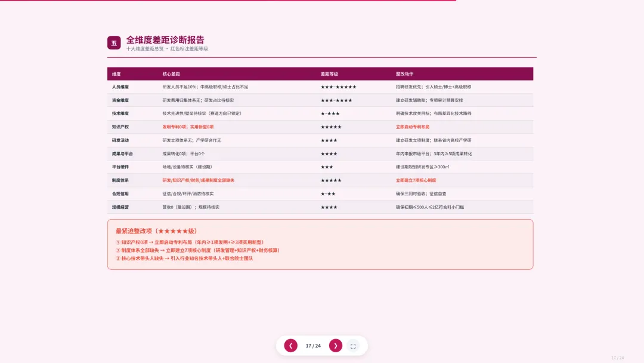This screenshot has height=363, width=644.
Task: Click action '明确技术攻关目标；布局差异化技术路线'
Action: click(x=434, y=113)
